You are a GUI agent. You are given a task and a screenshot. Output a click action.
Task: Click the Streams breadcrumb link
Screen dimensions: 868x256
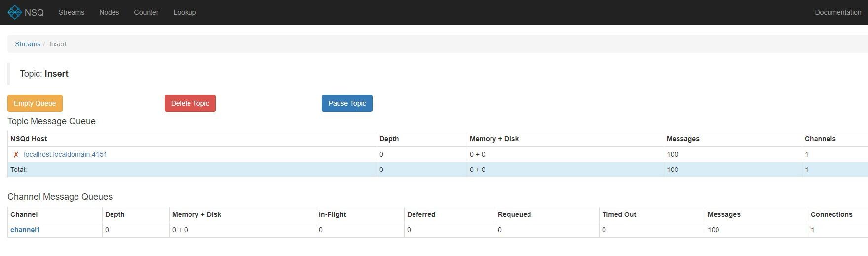coord(28,44)
